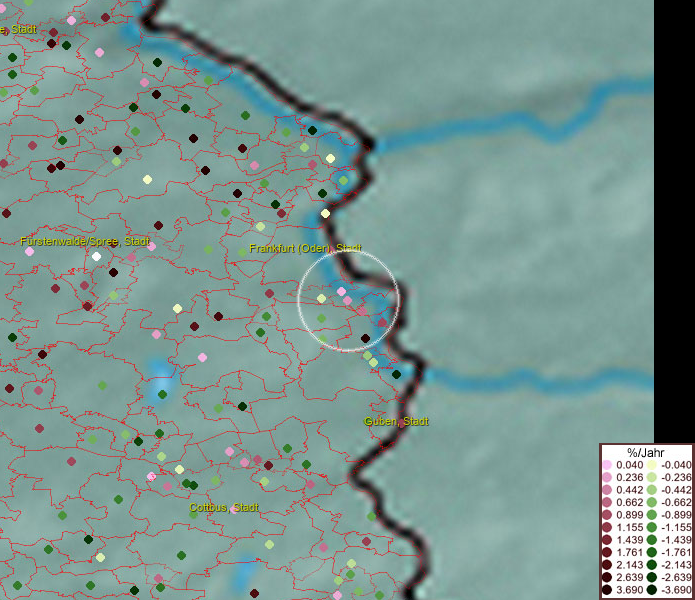Pick the -0.899 legend color swatch
The height and width of the screenshot is (600, 695).
[652, 515]
